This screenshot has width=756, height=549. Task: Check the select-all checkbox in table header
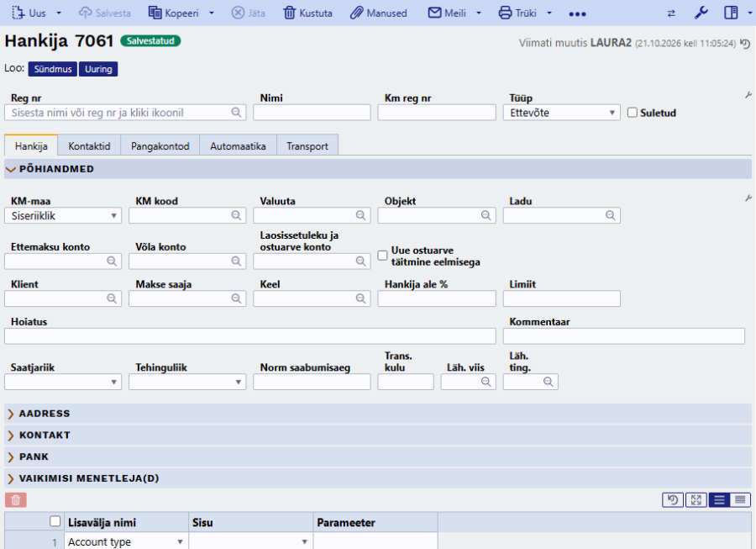click(x=55, y=521)
